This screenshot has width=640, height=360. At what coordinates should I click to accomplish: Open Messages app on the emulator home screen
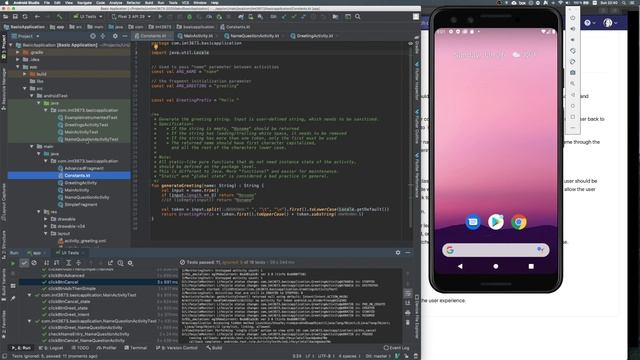pyautogui.click(x=473, y=222)
